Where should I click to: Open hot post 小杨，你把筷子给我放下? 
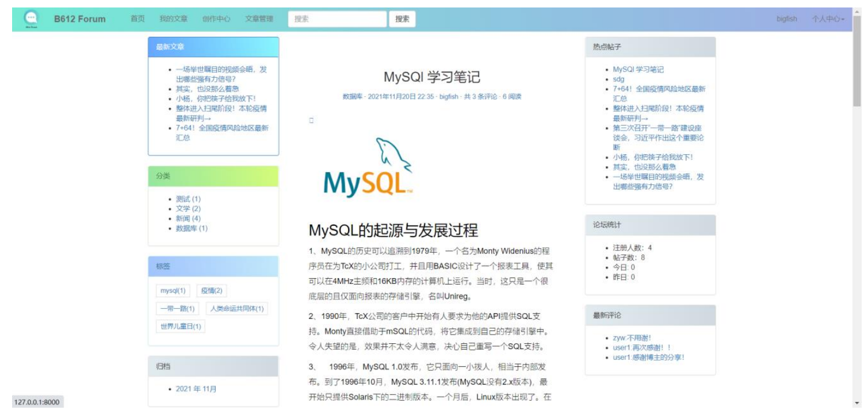point(653,157)
